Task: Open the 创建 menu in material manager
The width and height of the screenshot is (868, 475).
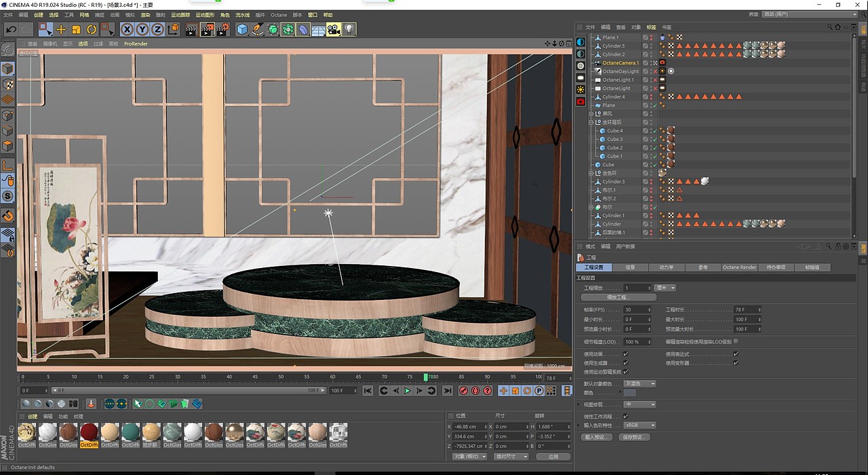Action: pos(32,417)
